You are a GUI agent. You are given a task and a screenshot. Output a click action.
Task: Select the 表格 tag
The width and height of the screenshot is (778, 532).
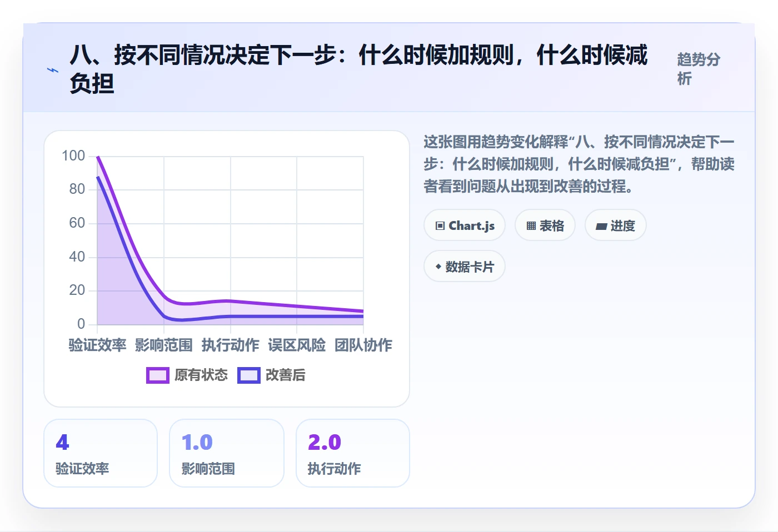(545, 225)
